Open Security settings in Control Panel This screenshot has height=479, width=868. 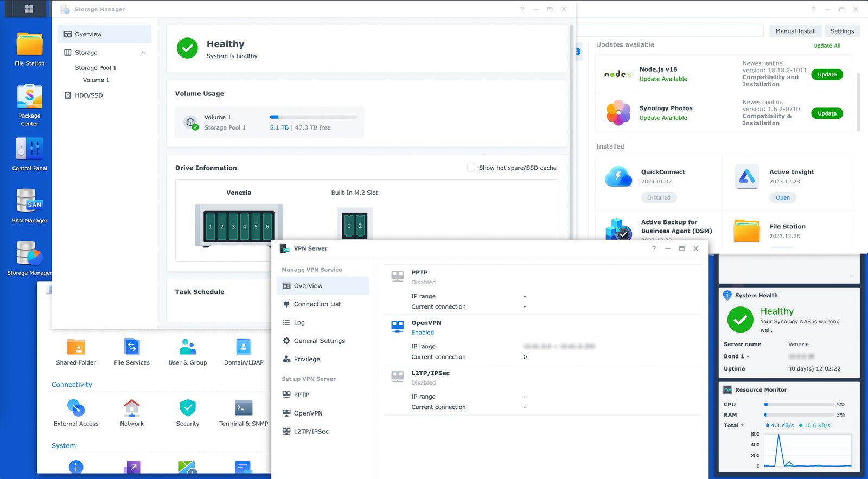point(188,413)
